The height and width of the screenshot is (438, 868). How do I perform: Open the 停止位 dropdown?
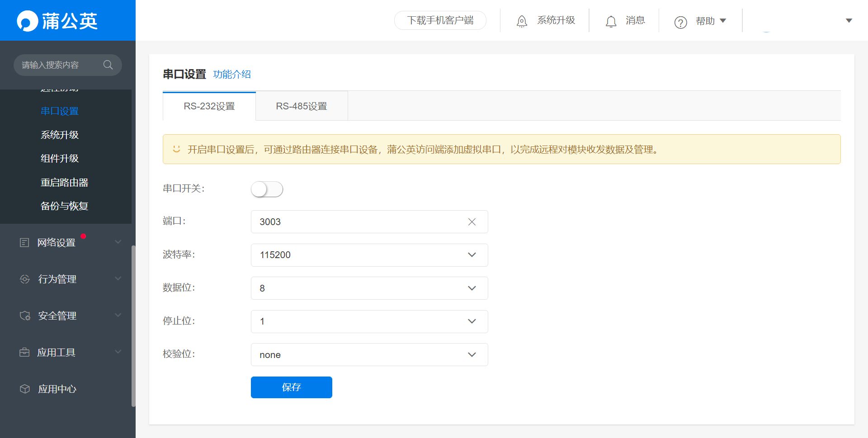click(x=369, y=321)
